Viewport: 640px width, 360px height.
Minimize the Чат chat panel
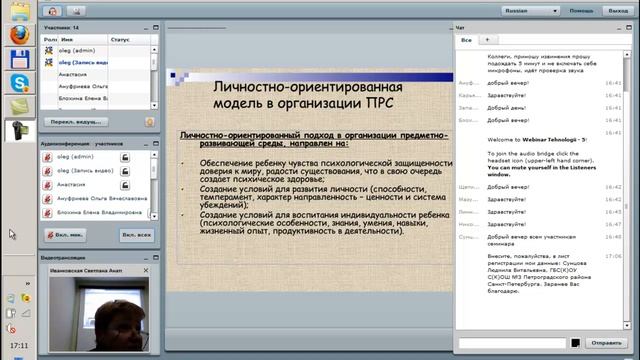pos(619,28)
